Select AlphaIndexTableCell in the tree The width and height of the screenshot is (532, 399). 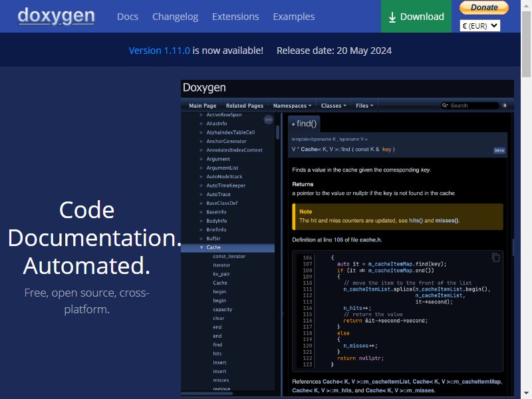tap(230, 132)
